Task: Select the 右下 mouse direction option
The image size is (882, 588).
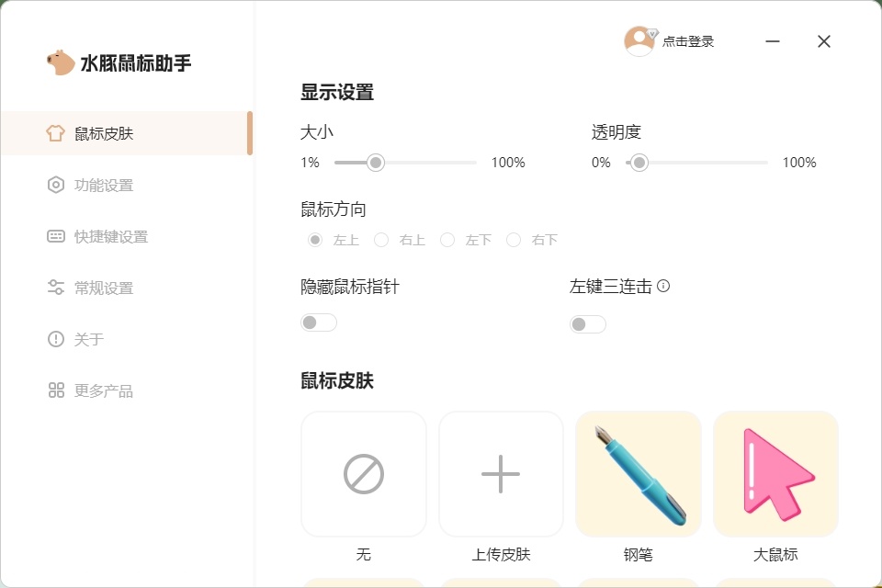Action: pos(514,240)
